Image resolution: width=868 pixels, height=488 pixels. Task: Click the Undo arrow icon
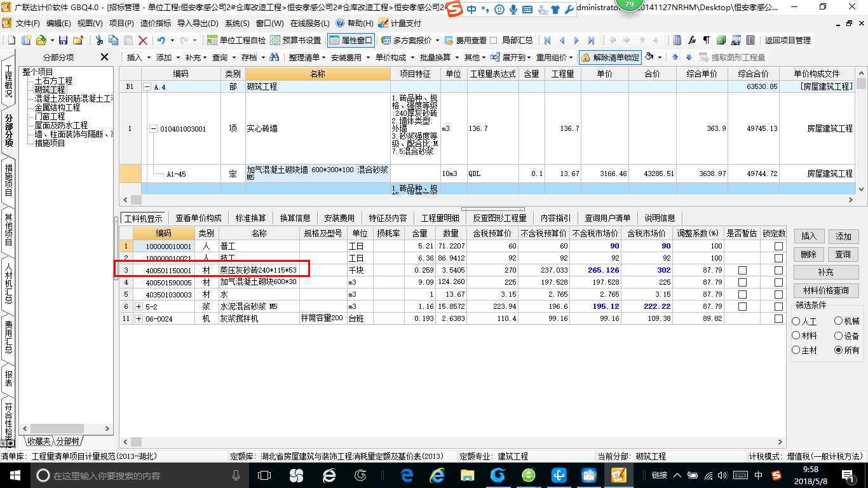click(x=161, y=40)
